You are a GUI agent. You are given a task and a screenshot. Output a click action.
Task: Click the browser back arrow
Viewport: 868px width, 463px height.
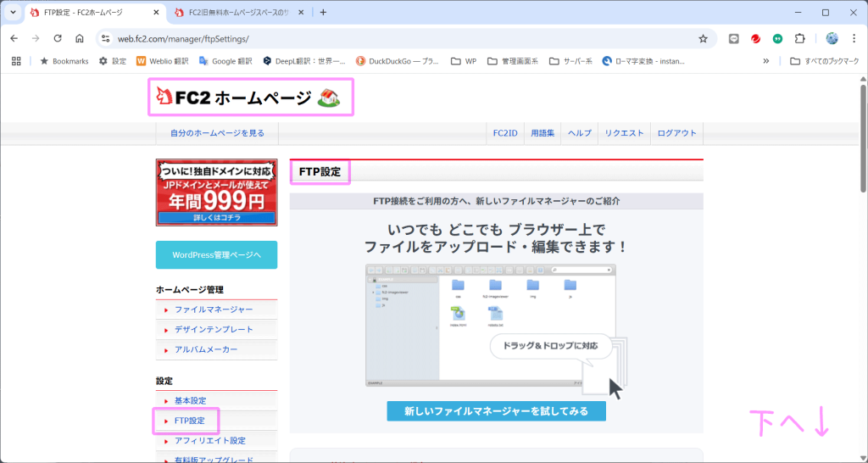[x=14, y=39]
